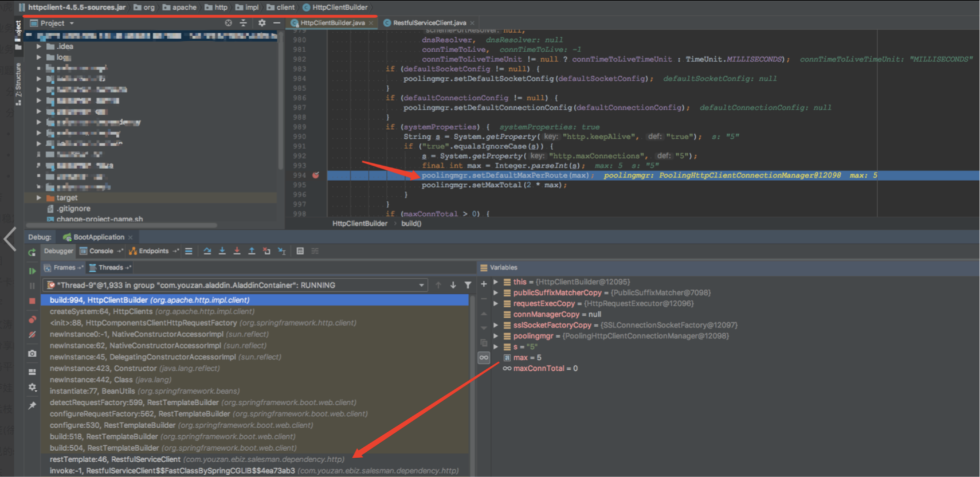This screenshot has height=477, width=980.
Task: Add a new watch with the plus icon
Action: (484, 283)
